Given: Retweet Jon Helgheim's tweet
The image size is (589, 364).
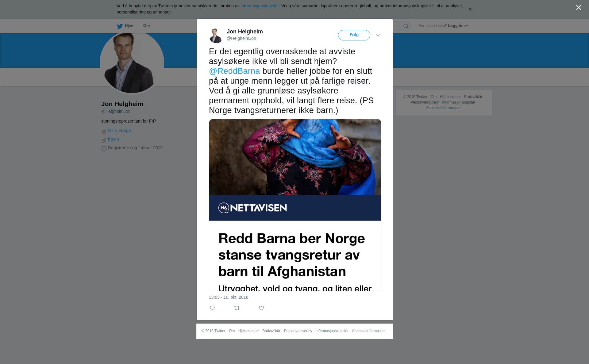Looking at the screenshot, I should [237, 308].
